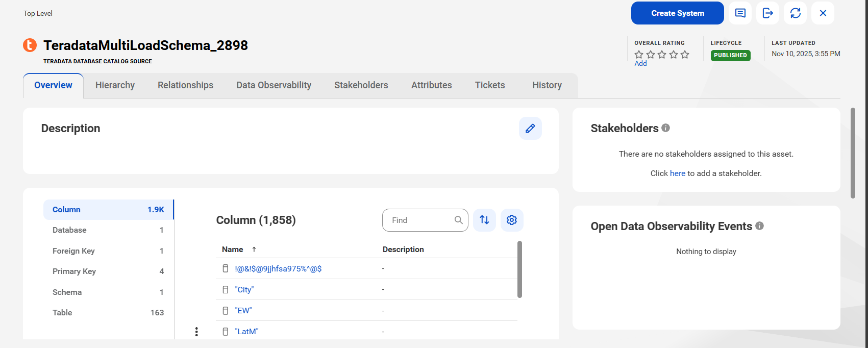Select the Schema asset type row

click(x=108, y=292)
